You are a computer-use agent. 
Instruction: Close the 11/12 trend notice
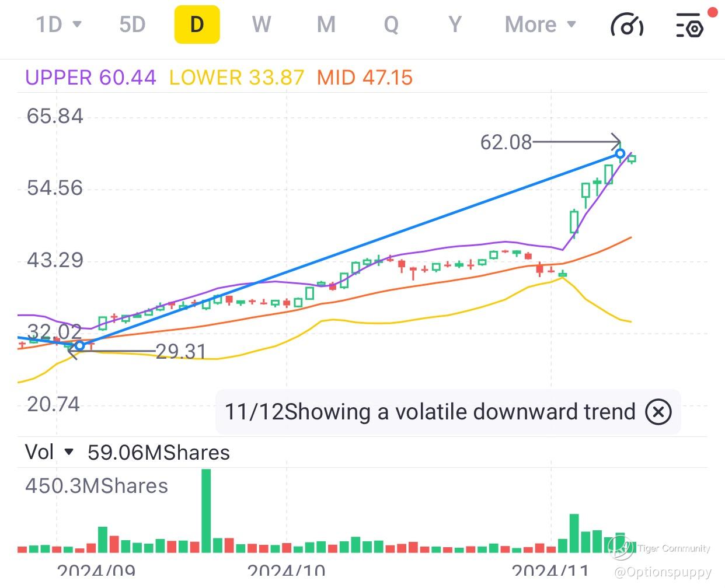[658, 412]
